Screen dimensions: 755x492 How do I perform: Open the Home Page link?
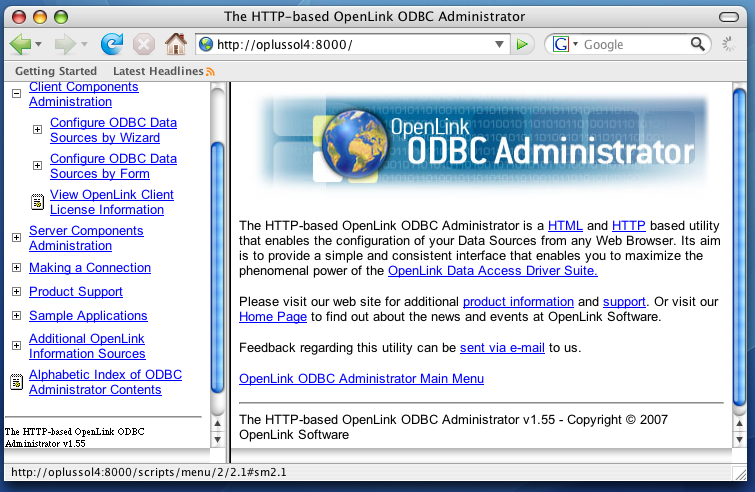273,317
